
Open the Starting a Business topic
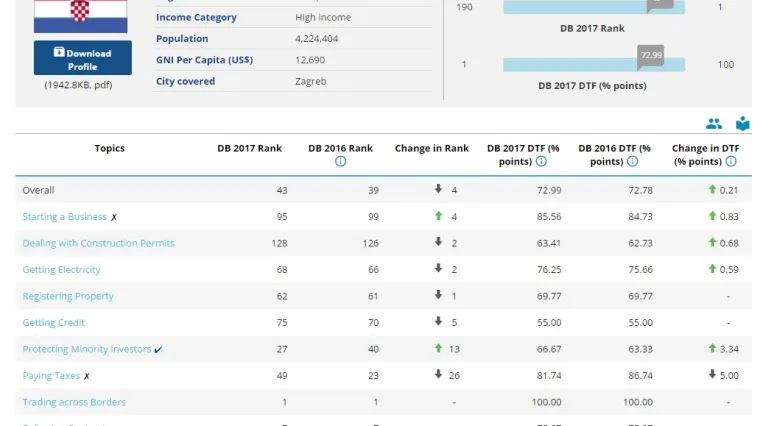[64, 217]
